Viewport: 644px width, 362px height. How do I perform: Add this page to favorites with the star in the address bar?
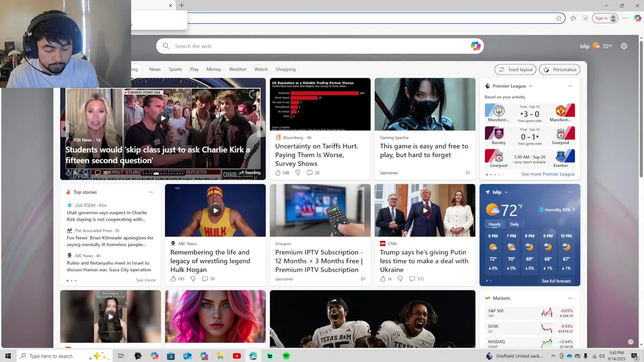[559, 18]
